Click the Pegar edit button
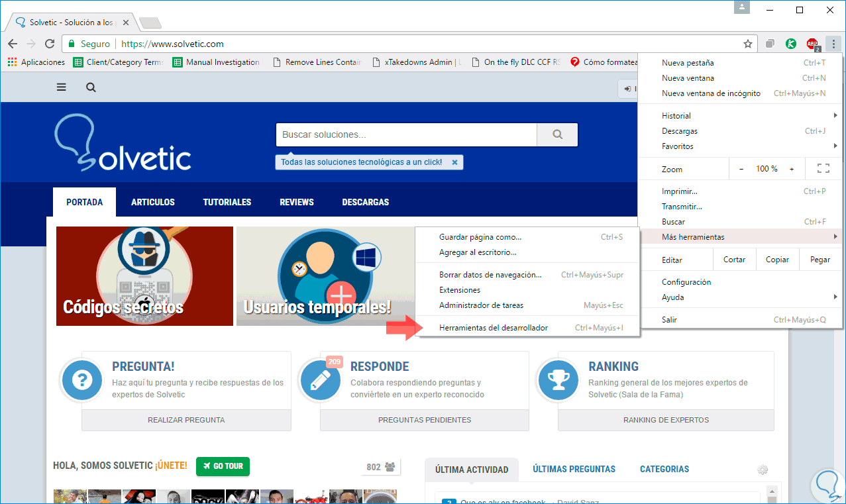This screenshot has width=846, height=504. [x=820, y=260]
